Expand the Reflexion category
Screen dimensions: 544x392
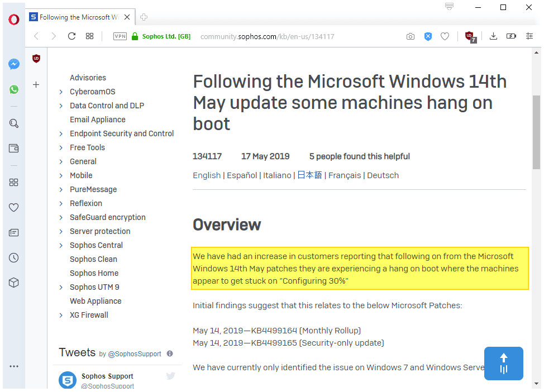(x=61, y=204)
